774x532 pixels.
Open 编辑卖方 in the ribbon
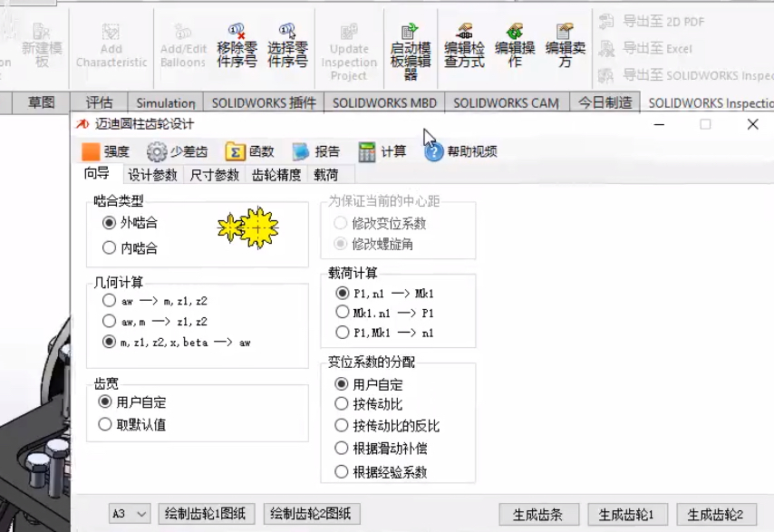[566, 46]
